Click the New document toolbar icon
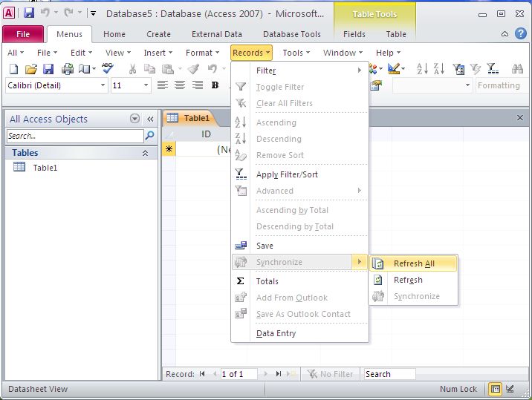 (x=13, y=69)
